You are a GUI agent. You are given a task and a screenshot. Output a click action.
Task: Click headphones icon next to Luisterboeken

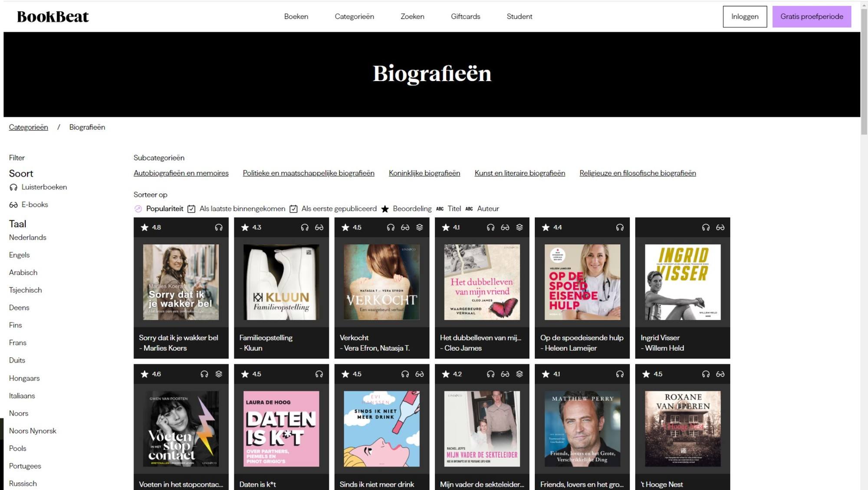point(13,187)
